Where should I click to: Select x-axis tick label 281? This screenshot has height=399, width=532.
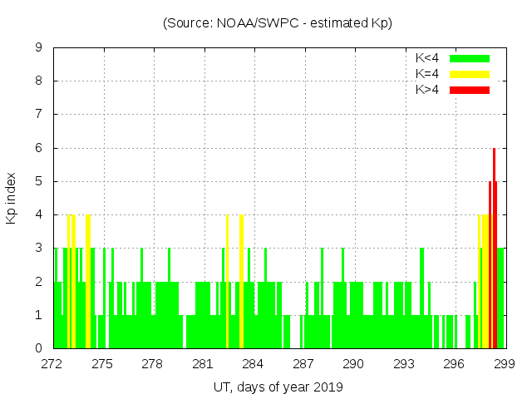pos(203,363)
